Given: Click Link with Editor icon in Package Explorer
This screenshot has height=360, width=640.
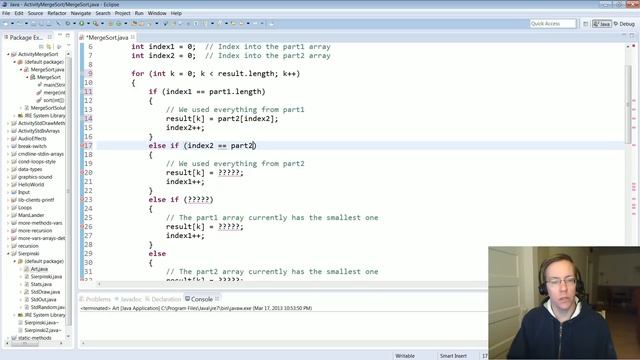Looking at the screenshot, I should [x=49, y=47].
